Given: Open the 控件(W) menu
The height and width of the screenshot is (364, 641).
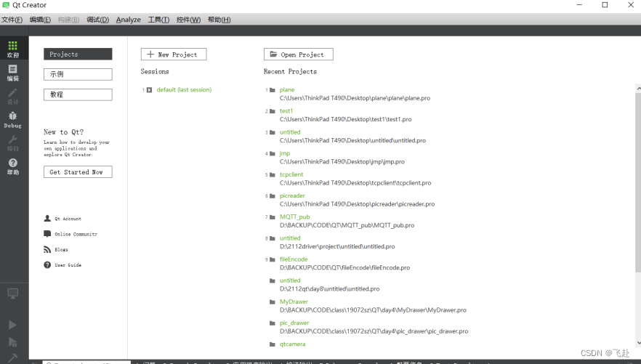Looking at the screenshot, I should pyautogui.click(x=188, y=20).
